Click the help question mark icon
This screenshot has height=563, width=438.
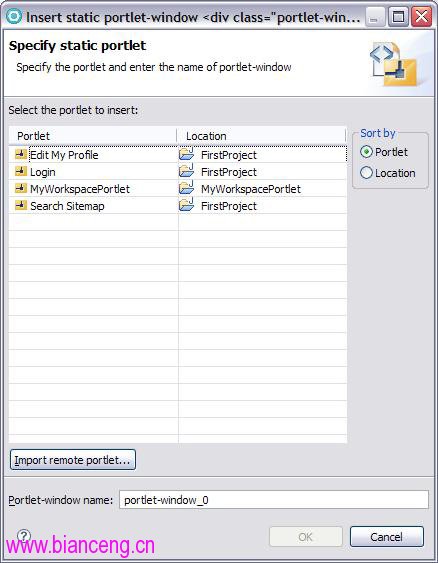[24, 536]
